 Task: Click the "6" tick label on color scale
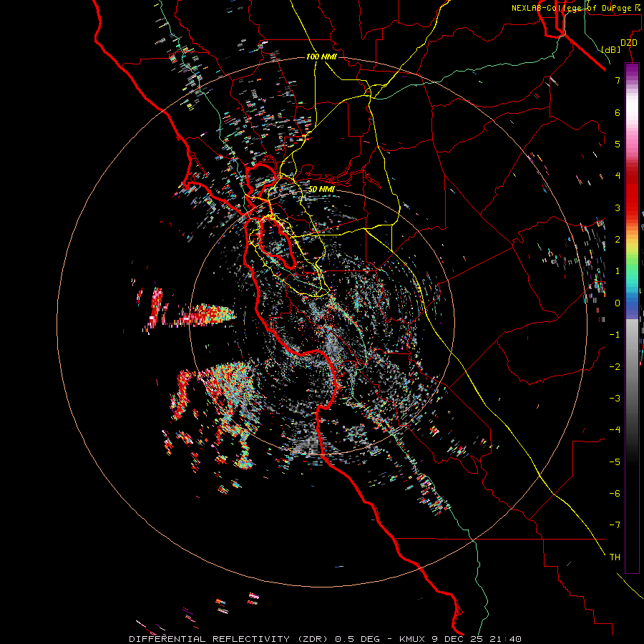[618, 112]
